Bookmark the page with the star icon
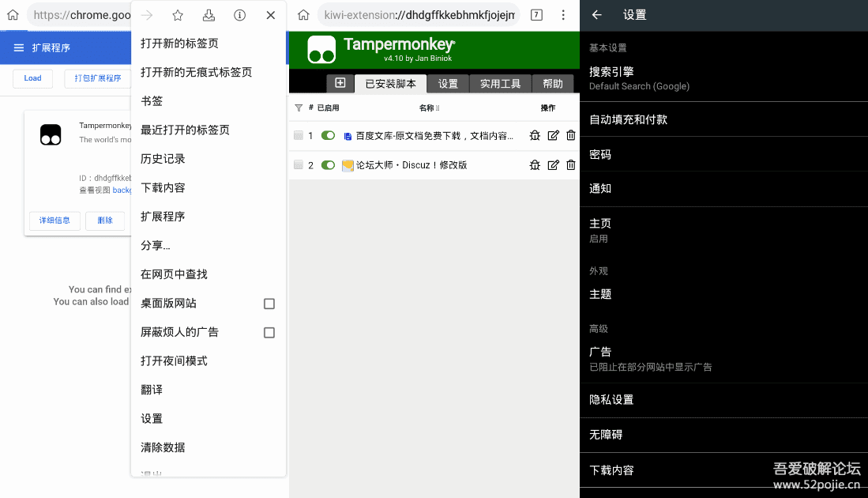This screenshot has width=868, height=498. click(178, 16)
